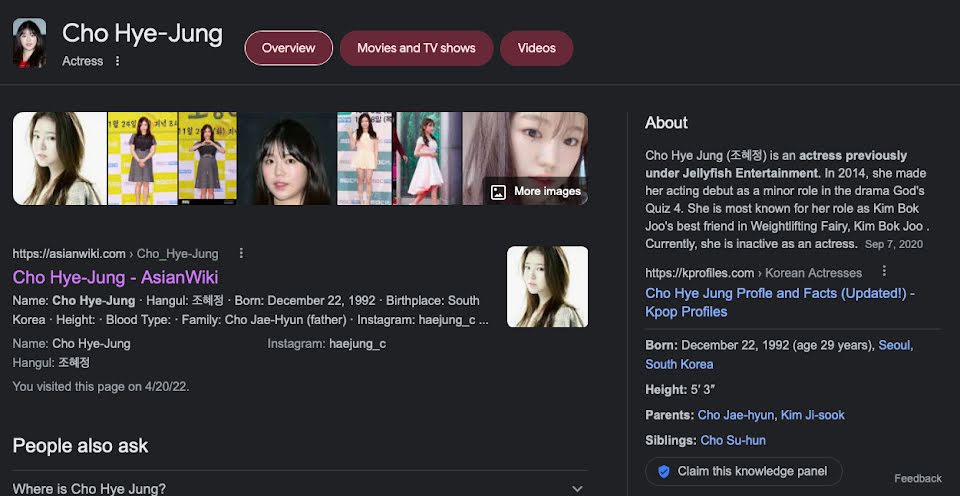Image resolution: width=960 pixels, height=496 pixels.
Task: Open Cho Hye-Jung - AsianWiki result
Action: pos(115,277)
